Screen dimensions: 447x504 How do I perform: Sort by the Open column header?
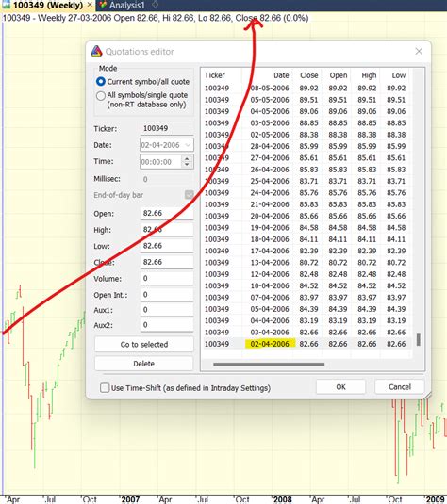[337, 75]
